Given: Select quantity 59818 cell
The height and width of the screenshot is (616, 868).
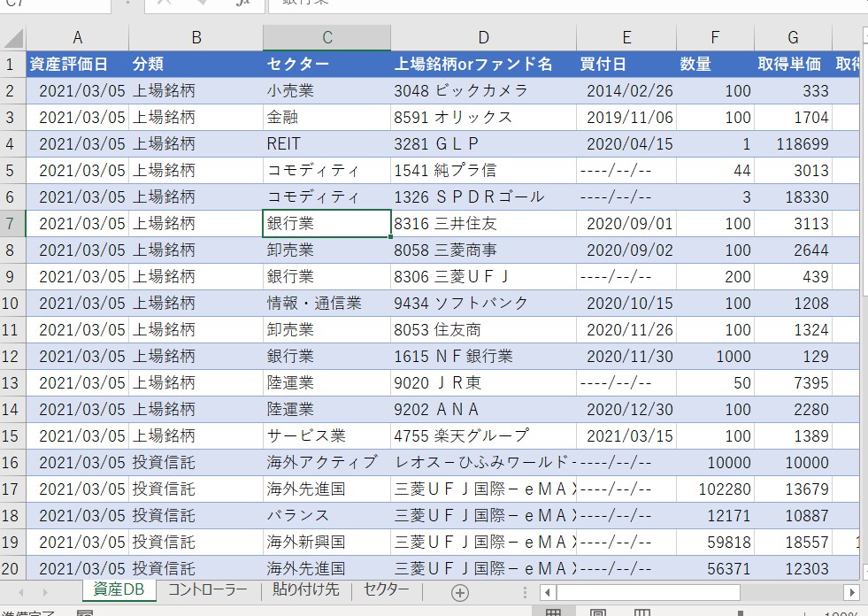Looking at the screenshot, I should (x=715, y=543).
